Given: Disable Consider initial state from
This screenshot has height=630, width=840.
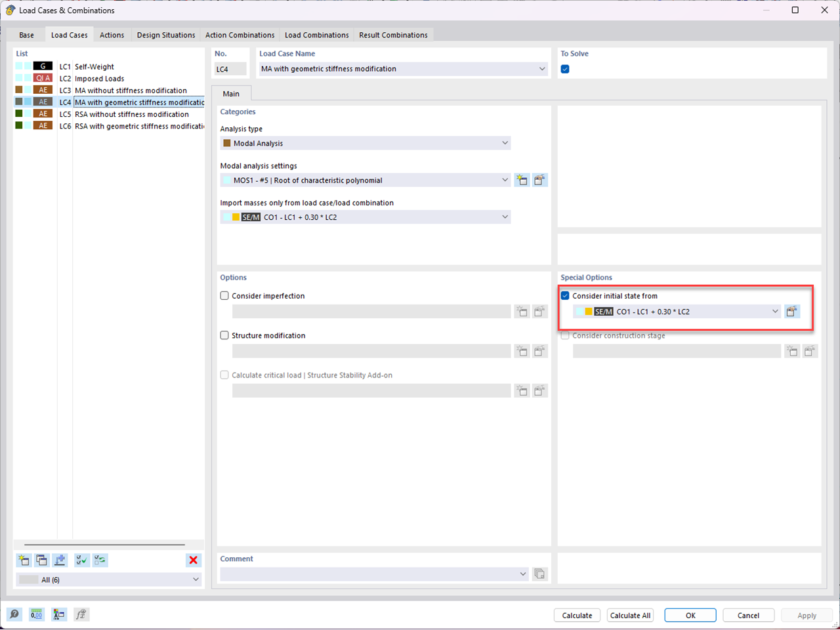Looking at the screenshot, I should pyautogui.click(x=565, y=295).
